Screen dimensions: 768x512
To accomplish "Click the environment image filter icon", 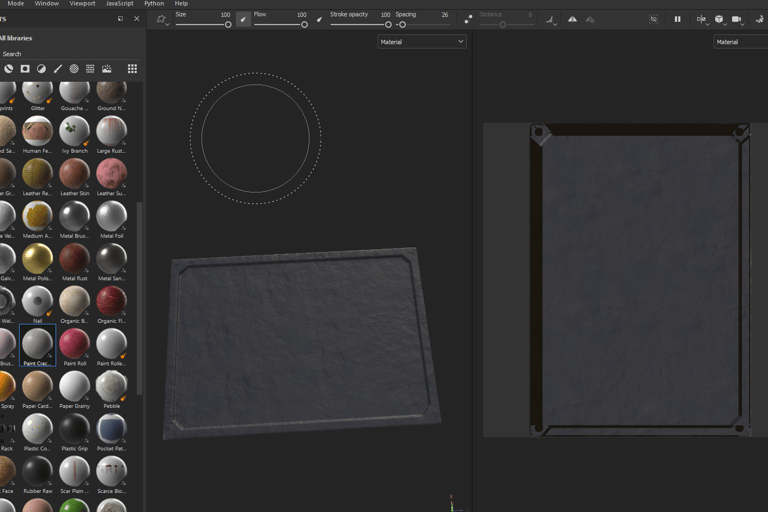I will pos(107,69).
